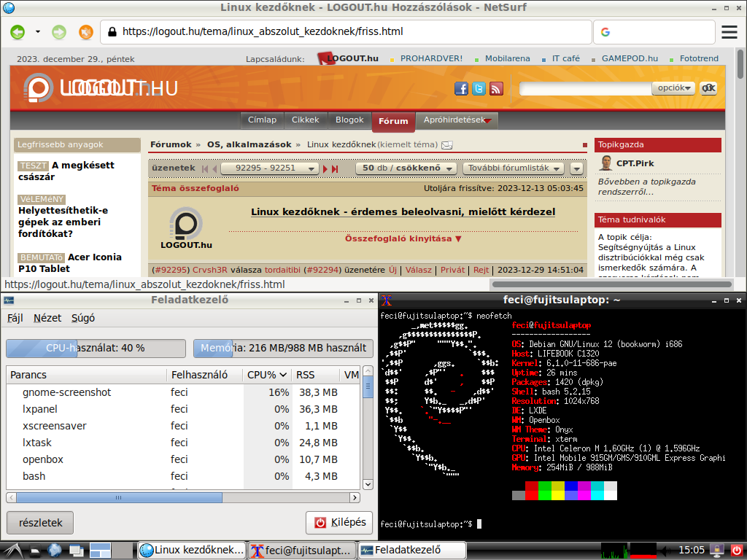Go to the next messages page arrow
Viewport: 747px width, 560px height.
pos(325,168)
